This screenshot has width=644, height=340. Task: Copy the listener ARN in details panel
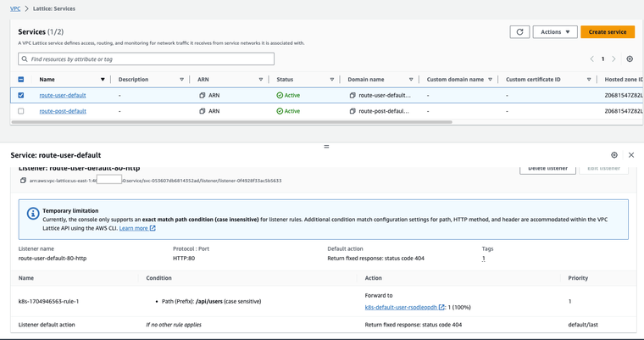(23, 181)
